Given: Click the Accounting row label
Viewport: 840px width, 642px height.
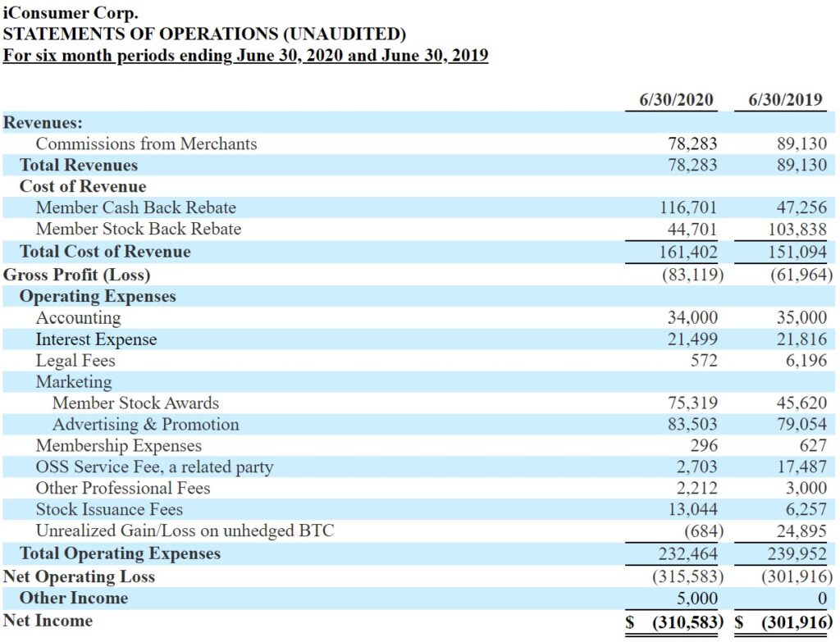Looking at the screenshot, I should point(78,317).
